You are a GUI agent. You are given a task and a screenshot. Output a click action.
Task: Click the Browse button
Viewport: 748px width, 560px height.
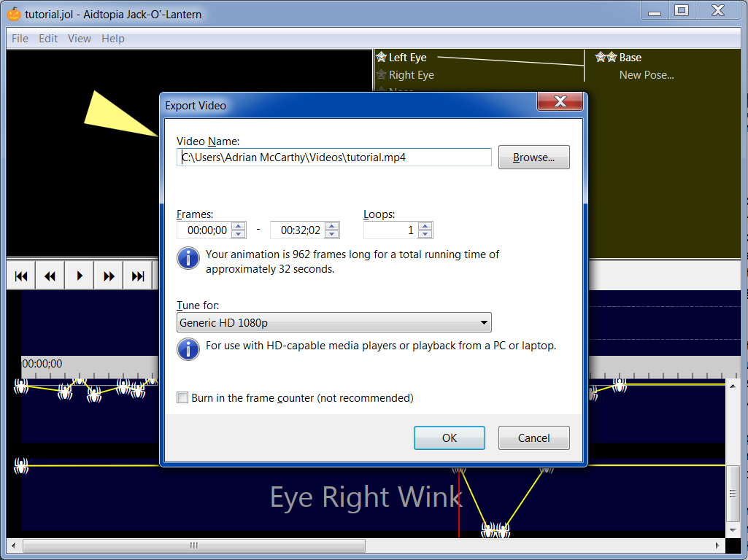click(533, 157)
